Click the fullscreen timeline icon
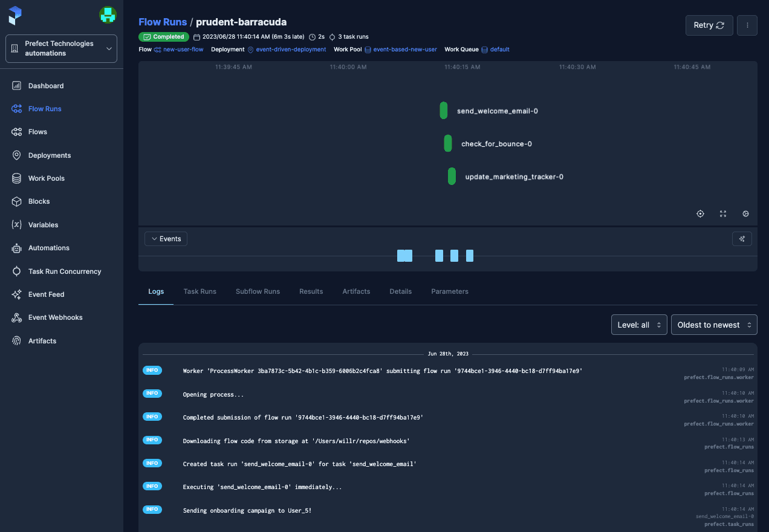The height and width of the screenshot is (532, 769). click(723, 214)
